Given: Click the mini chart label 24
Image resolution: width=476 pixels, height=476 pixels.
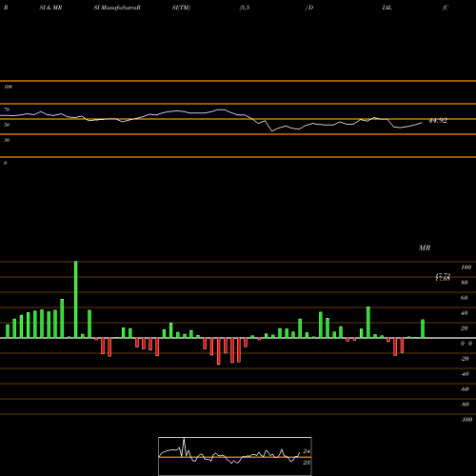Looking at the screenshot, I should click(307, 451).
